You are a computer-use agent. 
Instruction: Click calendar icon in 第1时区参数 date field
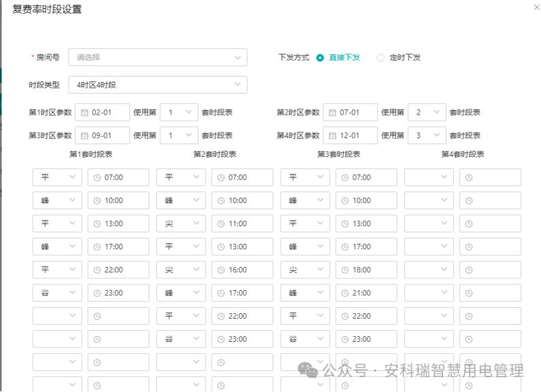click(84, 113)
